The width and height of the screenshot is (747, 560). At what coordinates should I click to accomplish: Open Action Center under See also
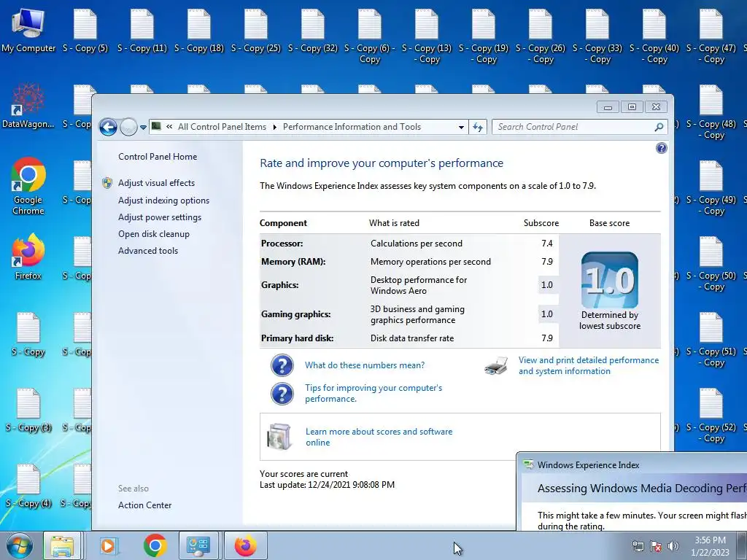coord(144,505)
